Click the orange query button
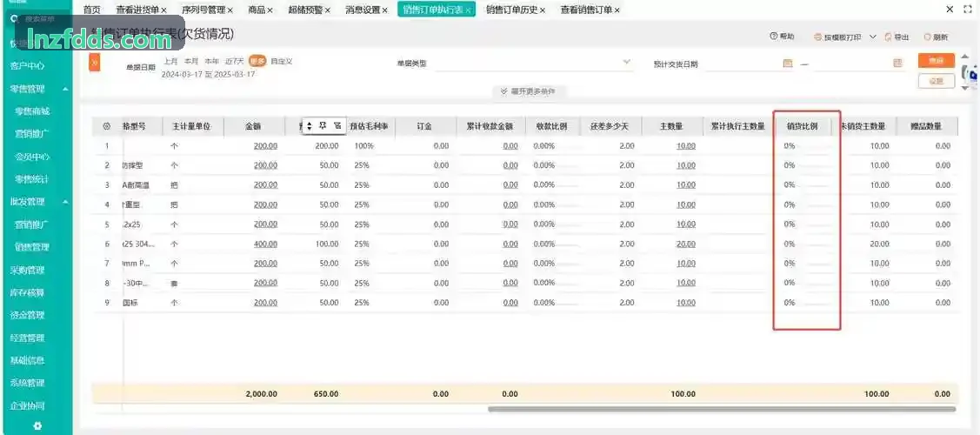This screenshot has height=435, width=980. (x=937, y=61)
